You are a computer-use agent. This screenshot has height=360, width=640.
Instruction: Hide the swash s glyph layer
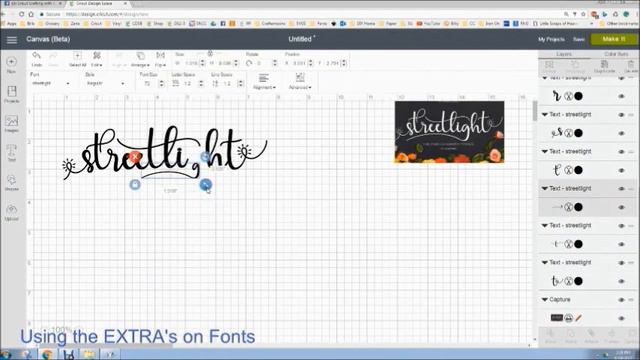pyautogui.click(x=622, y=133)
